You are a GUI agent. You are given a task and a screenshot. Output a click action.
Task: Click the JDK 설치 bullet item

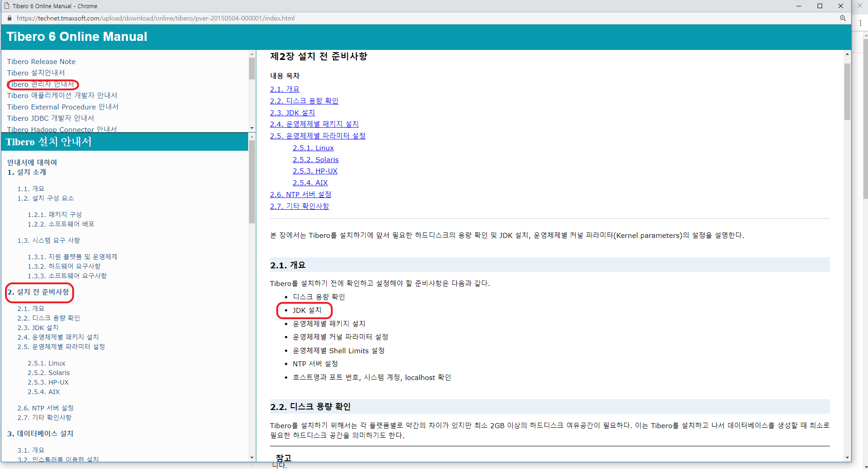[x=307, y=311]
